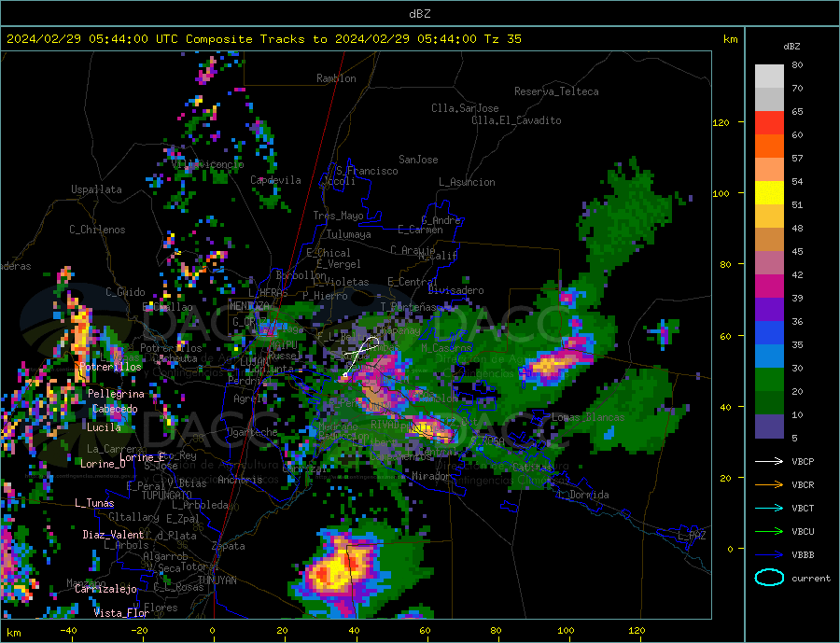
Task: Click the cyan VBCT arrow in legend
Action: 769,508
